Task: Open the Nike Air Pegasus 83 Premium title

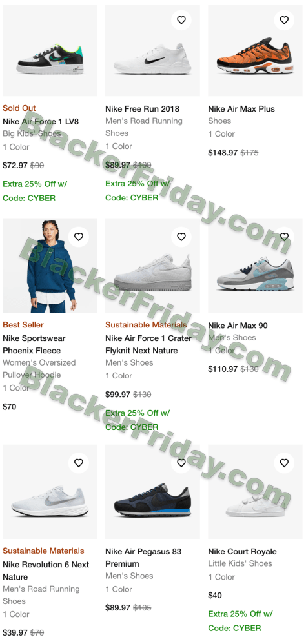Action: [143, 558]
